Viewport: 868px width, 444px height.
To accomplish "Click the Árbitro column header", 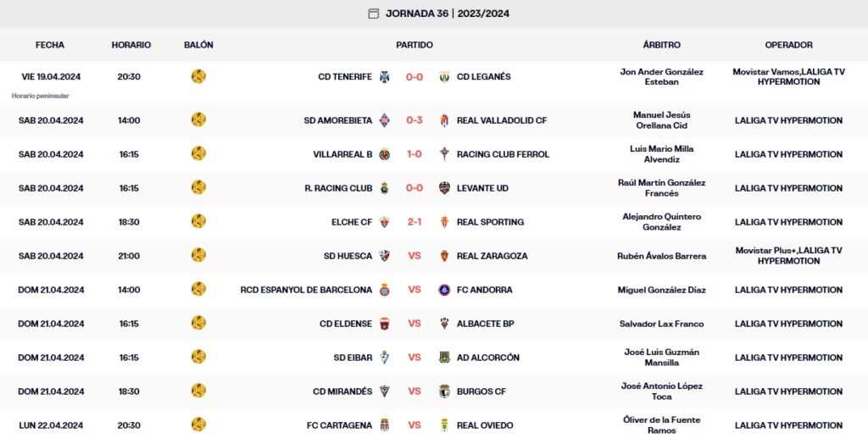I will click(x=661, y=45).
